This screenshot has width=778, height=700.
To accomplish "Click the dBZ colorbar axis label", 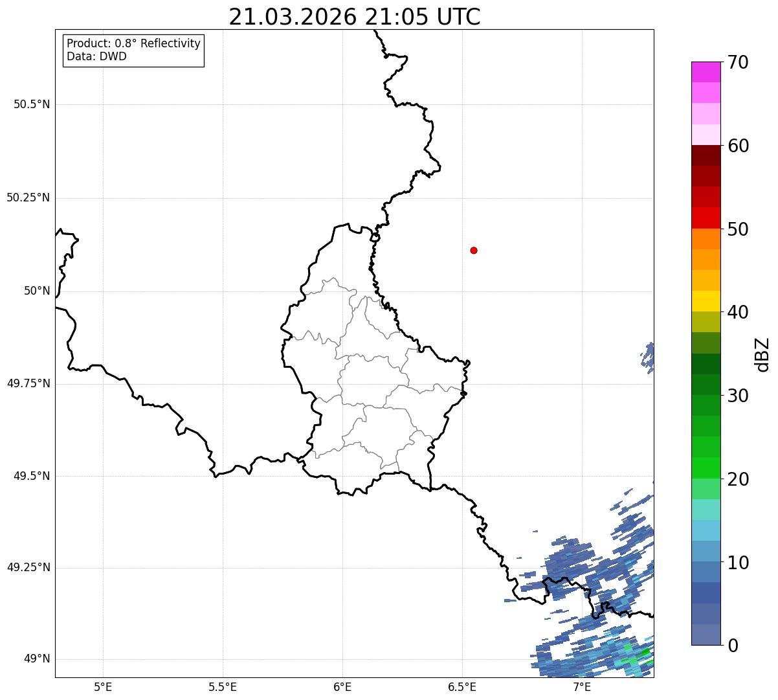I will click(762, 354).
